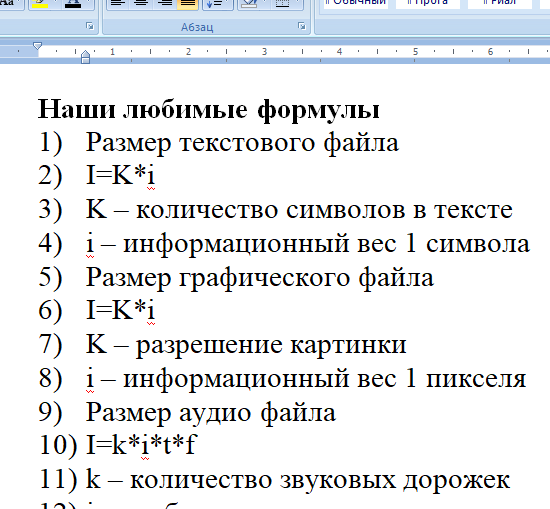The image size is (550, 509).
Task: Apply yellow text highlight color
Action: coord(40,4)
